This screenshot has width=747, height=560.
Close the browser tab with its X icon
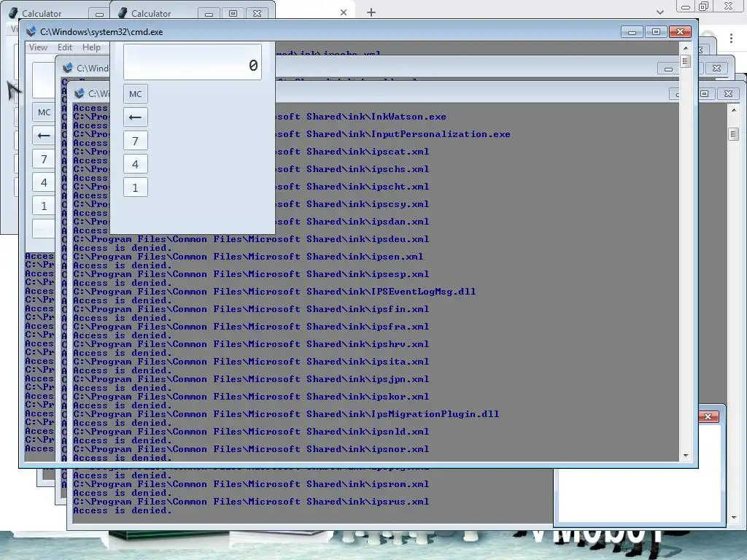point(344,12)
